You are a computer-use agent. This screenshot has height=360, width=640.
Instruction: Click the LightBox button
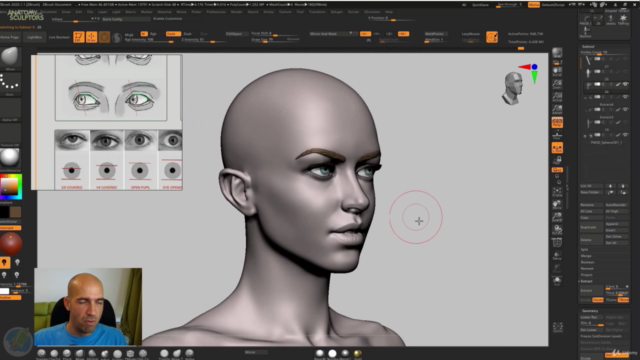(34, 37)
